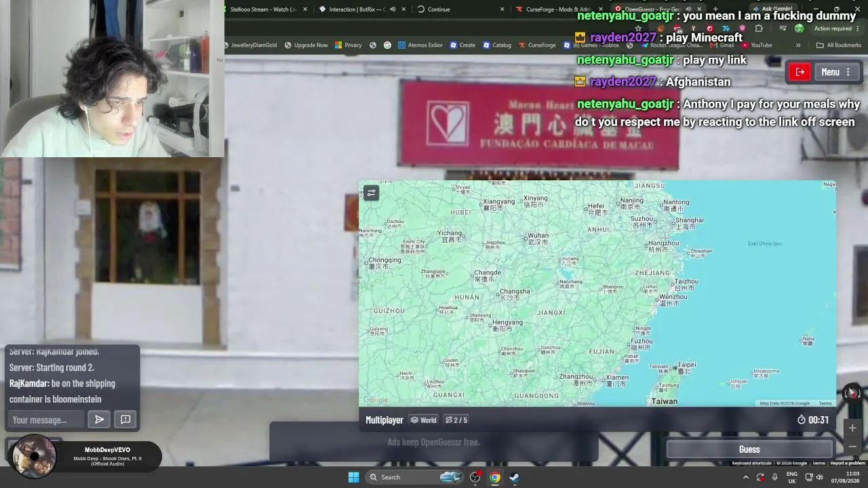
Task: Switch to the CurseForge Mods browser tab
Action: click(557, 9)
